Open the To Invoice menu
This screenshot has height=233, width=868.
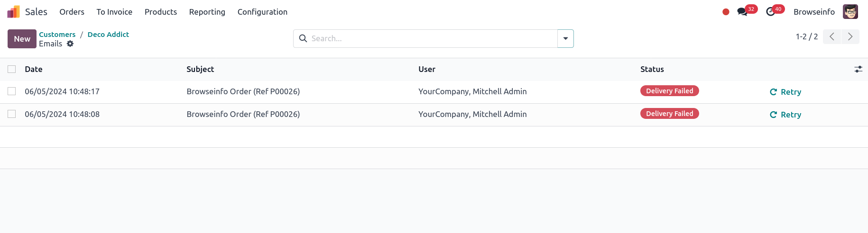click(114, 12)
